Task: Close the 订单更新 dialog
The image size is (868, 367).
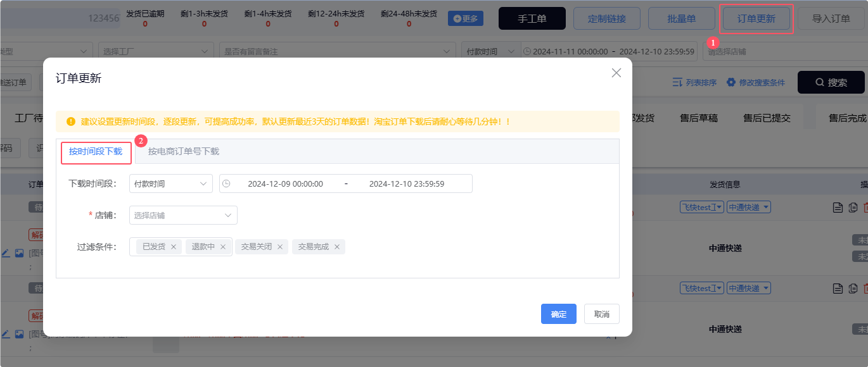Action: point(616,73)
